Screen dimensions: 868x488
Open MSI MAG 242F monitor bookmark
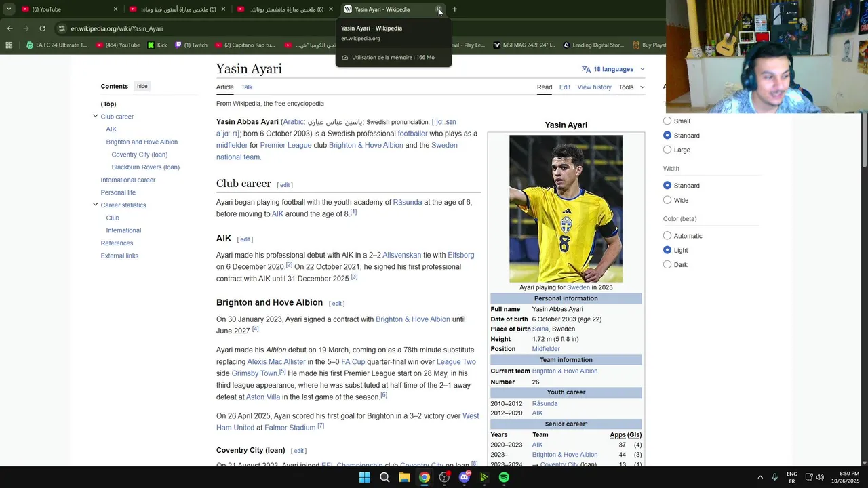click(x=523, y=45)
